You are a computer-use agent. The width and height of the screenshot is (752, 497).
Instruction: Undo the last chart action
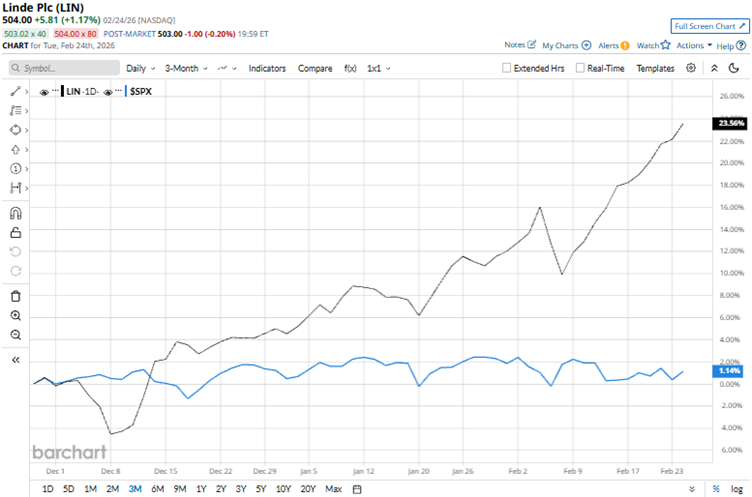15,251
